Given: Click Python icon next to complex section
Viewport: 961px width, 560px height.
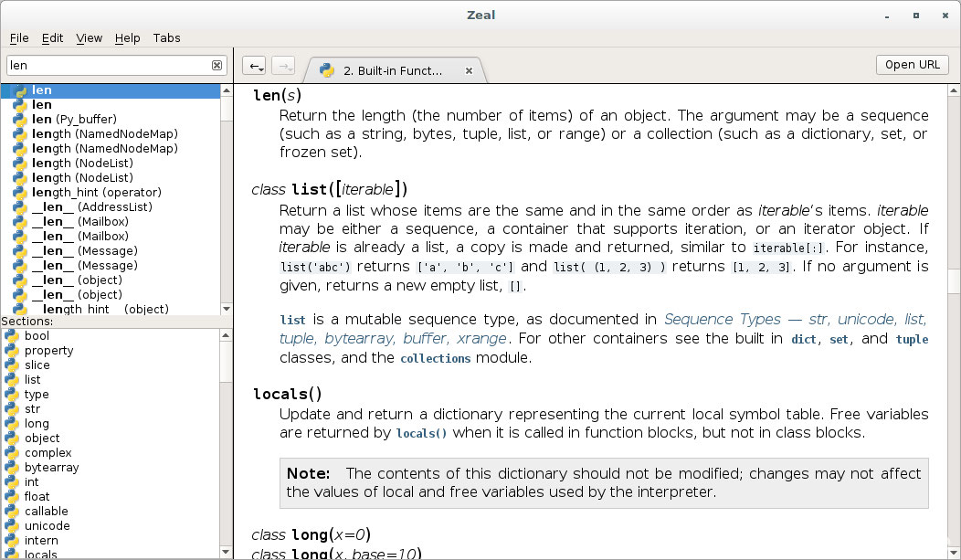Looking at the screenshot, I should [12, 453].
